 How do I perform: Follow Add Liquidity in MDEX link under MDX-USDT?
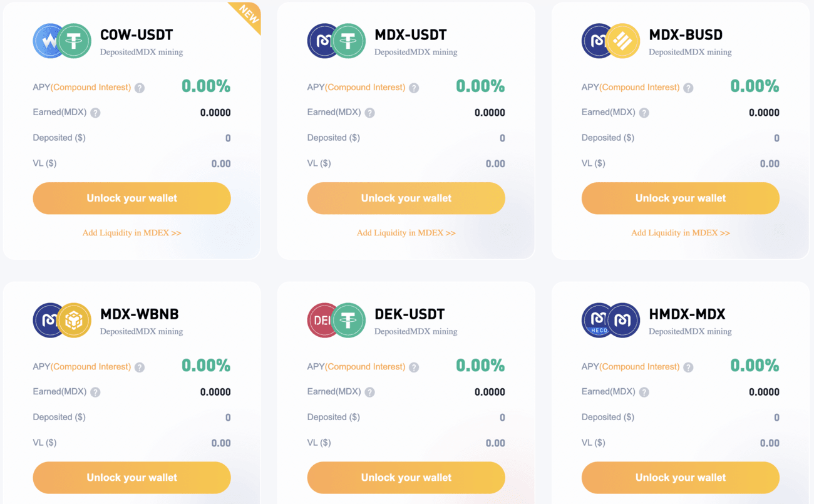tap(406, 233)
